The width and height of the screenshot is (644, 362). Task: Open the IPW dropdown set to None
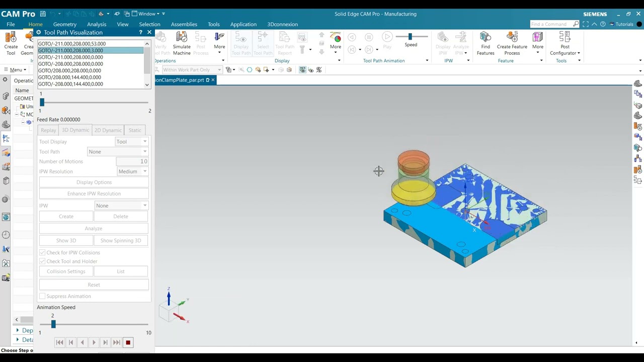point(121,206)
